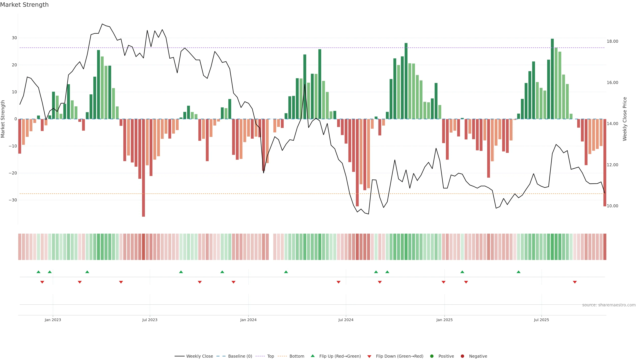This screenshot has height=362, width=644.
Task: Open the source: sharemaestro.com link
Action: 609,305
